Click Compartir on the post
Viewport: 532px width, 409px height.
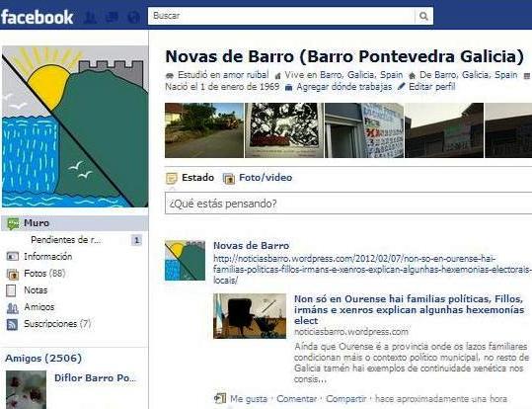pyautogui.click(x=346, y=399)
